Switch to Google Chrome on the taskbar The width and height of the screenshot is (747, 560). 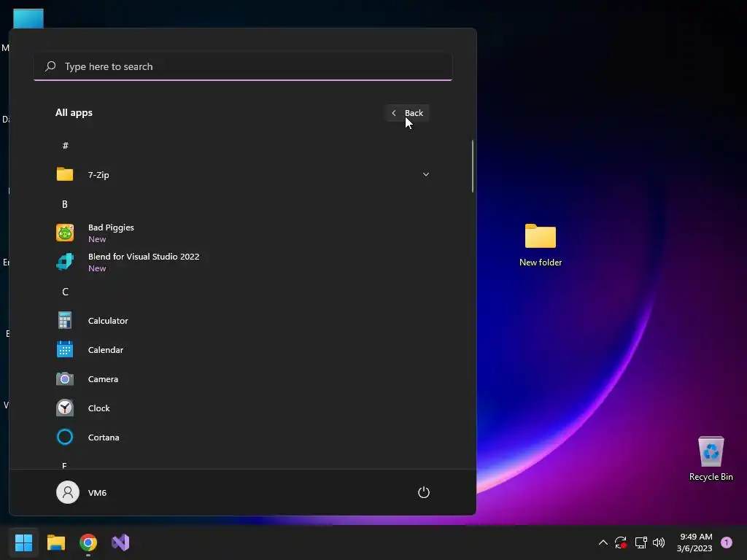88,542
